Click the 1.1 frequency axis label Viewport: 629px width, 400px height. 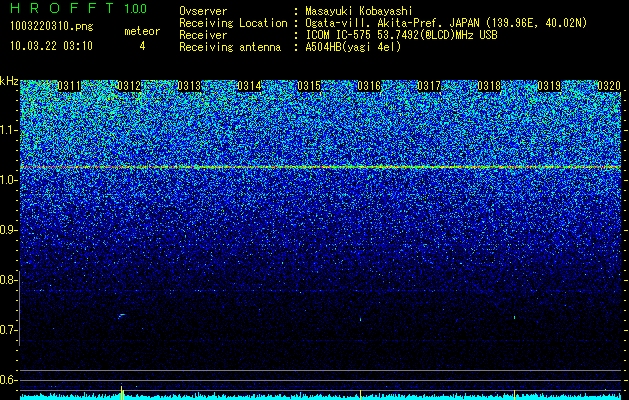pyautogui.click(x=8, y=130)
